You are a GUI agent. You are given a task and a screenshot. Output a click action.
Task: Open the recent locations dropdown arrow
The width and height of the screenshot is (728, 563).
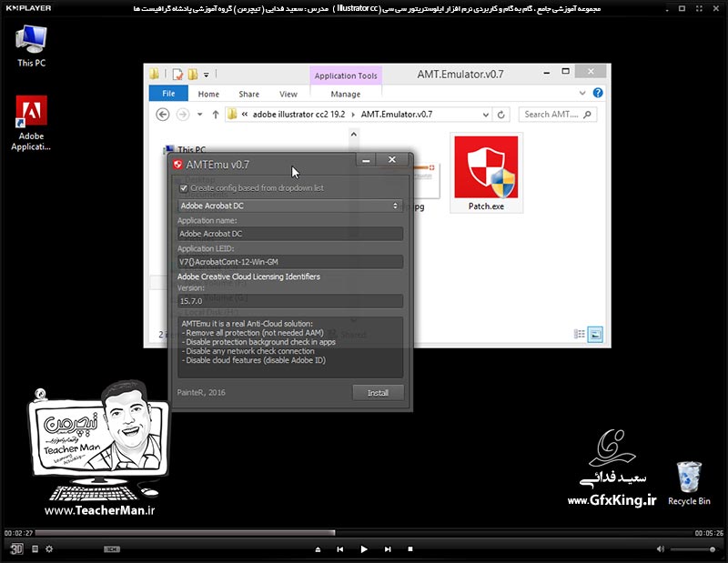point(199,115)
